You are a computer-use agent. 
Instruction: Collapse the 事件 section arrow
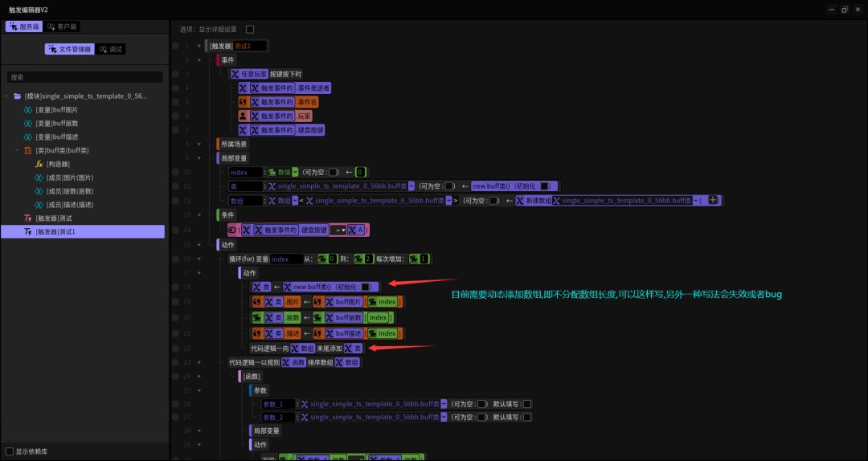coord(199,59)
